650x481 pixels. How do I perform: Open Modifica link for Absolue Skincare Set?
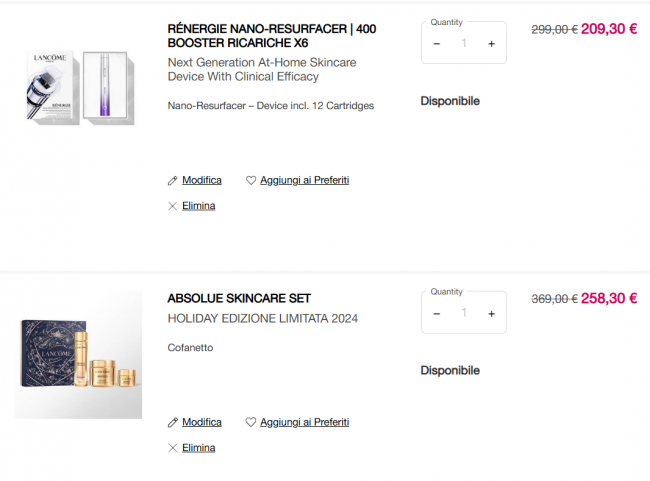click(201, 422)
